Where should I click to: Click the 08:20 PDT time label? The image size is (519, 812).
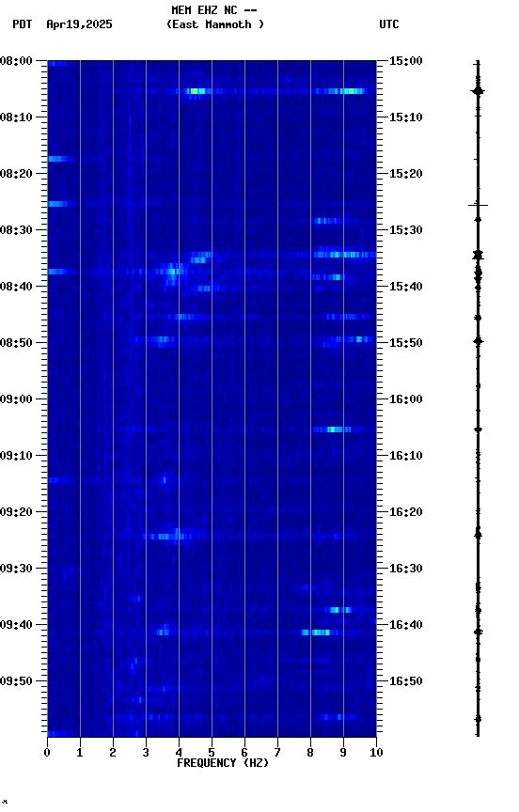pos(16,174)
